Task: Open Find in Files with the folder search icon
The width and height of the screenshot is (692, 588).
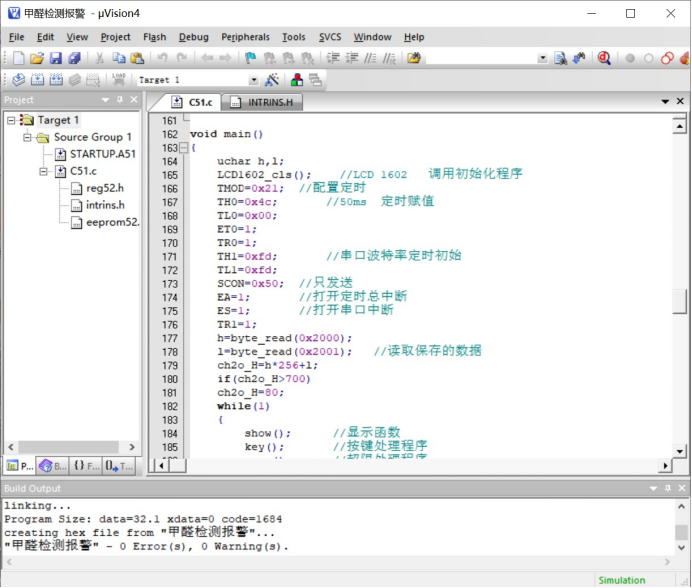Action: coord(414,58)
